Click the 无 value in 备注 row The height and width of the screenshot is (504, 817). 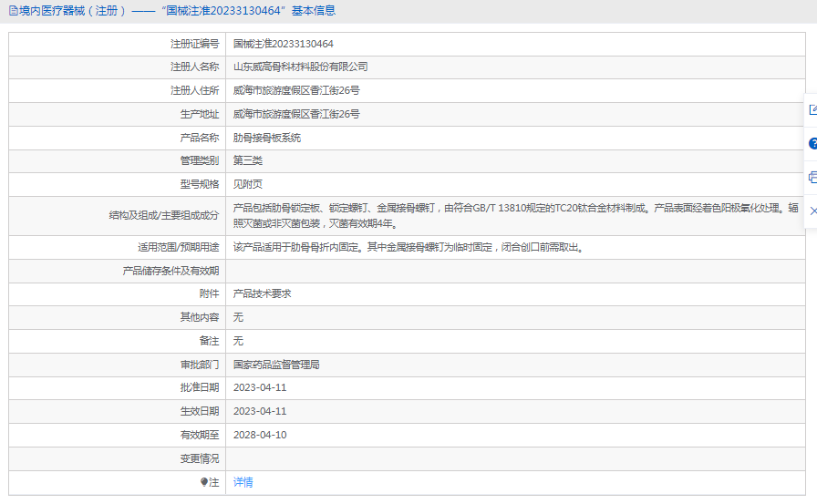(238, 341)
